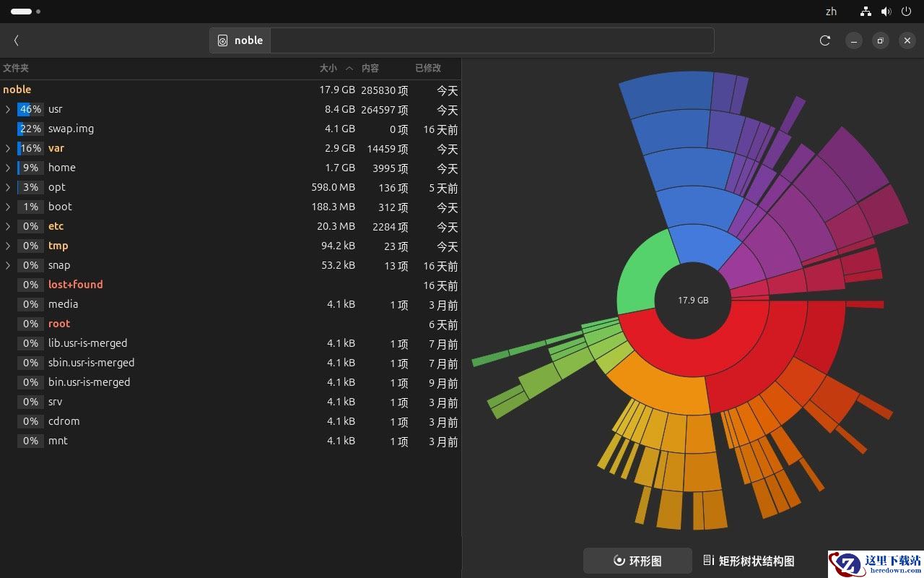Expand the snap folder
Viewport: 924px width, 578px height.
[8, 265]
